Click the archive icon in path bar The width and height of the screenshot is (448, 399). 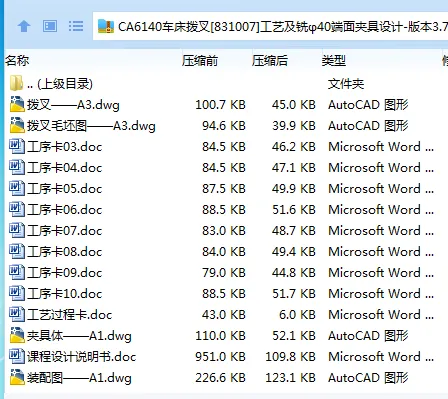[x=106, y=26]
